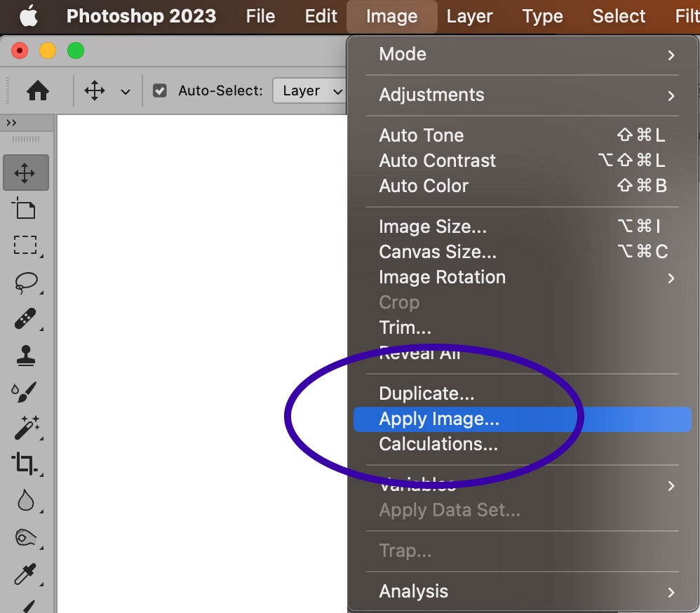Click the Home icon in options bar

click(x=37, y=90)
